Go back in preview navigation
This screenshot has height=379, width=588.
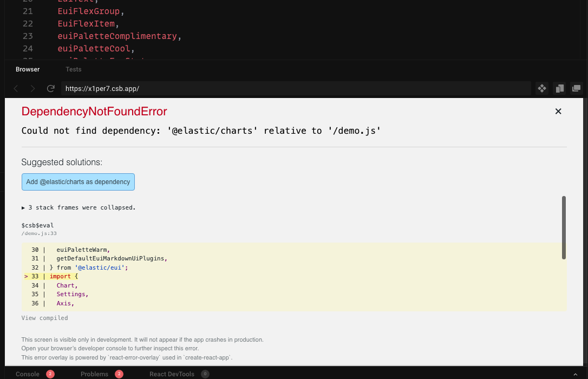15,88
